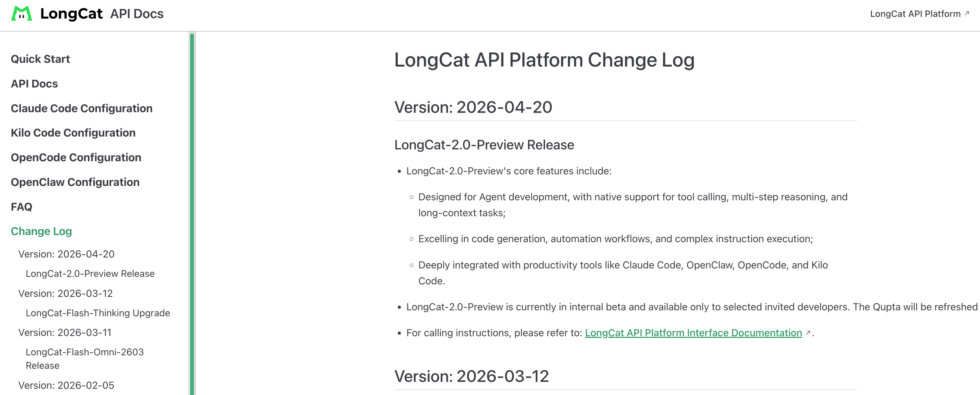Open the FAQ page
Image resolution: width=980 pixels, height=395 pixels.
21,207
